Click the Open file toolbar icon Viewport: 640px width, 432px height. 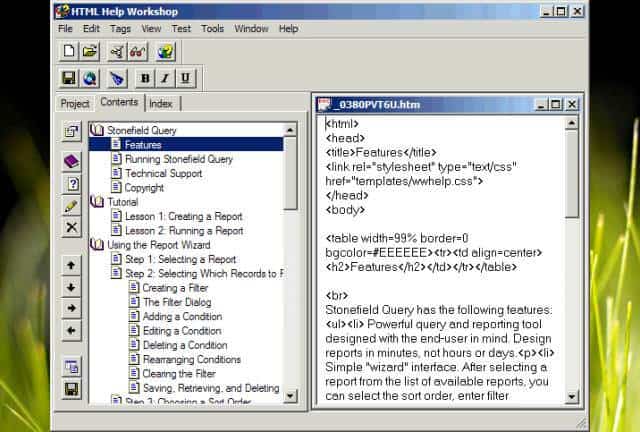coord(89,51)
